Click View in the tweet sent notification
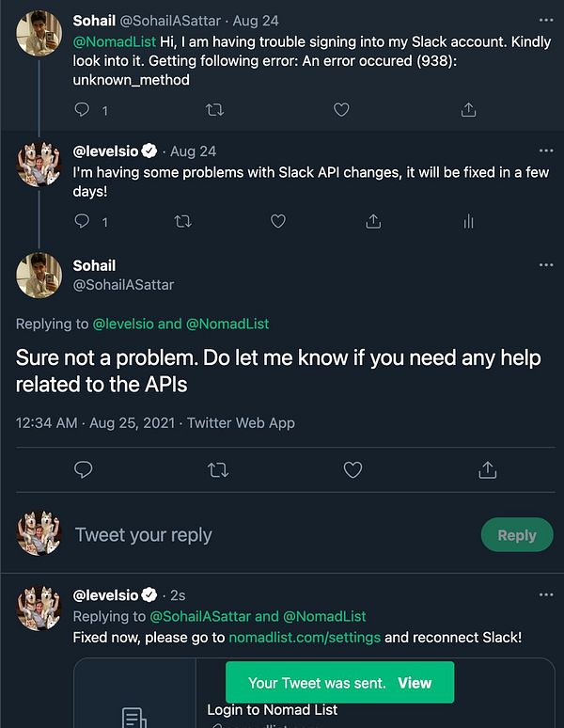The image size is (564, 728). pyautogui.click(x=415, y=683)
